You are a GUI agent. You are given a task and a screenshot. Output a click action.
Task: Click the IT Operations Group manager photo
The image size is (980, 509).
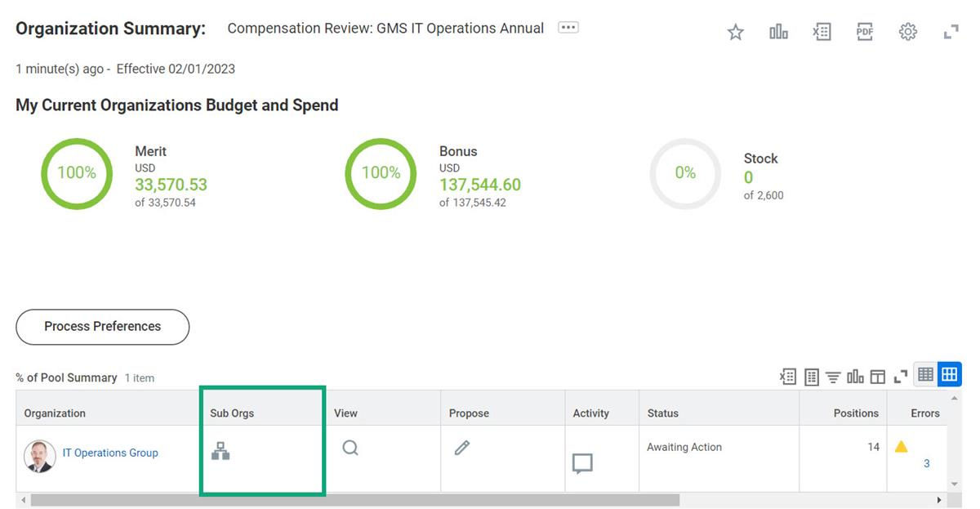[x=40, y=456]
